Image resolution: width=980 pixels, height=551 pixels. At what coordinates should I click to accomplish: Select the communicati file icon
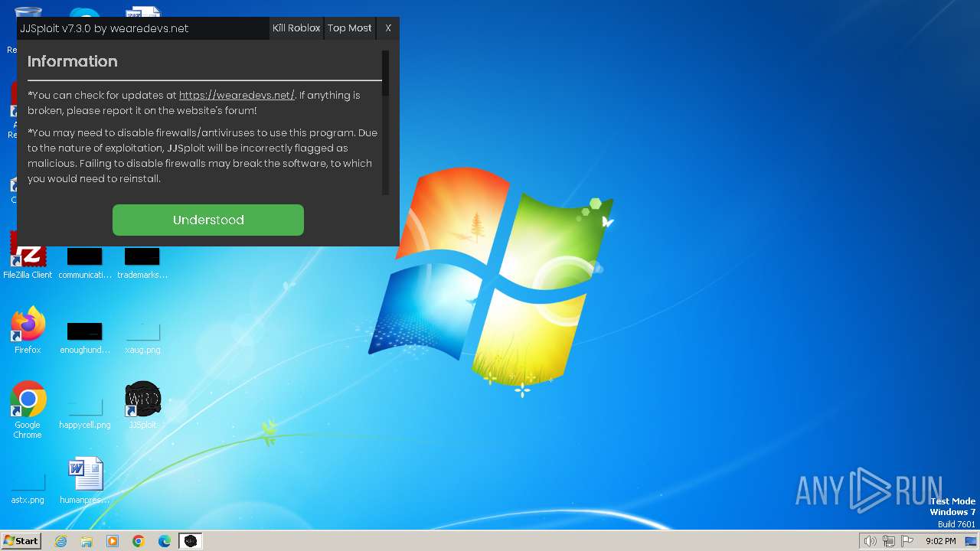point(85,263)
